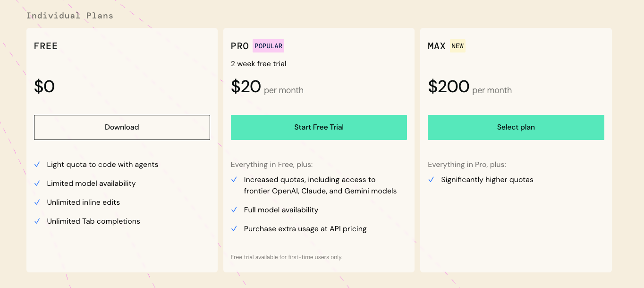This screenshot has height=288, width=644.
Task: Click the POPULAR badge on the Pro plan
Action: tap(268, 46)
